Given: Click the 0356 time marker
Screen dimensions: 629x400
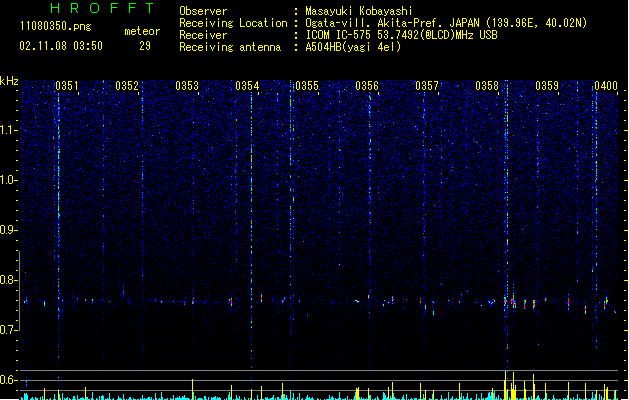Looking at the screenshot, I should point(367,86).
